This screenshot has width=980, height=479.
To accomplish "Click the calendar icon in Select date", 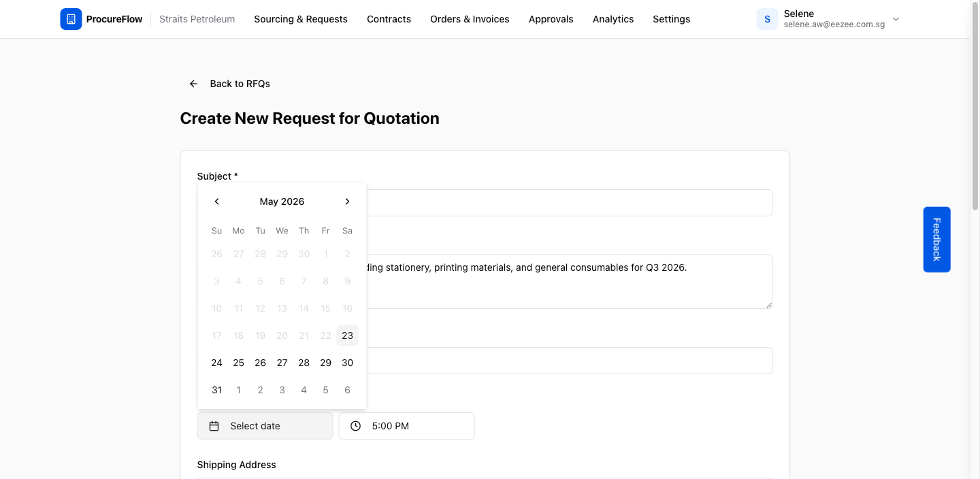I will pos(214,426).
